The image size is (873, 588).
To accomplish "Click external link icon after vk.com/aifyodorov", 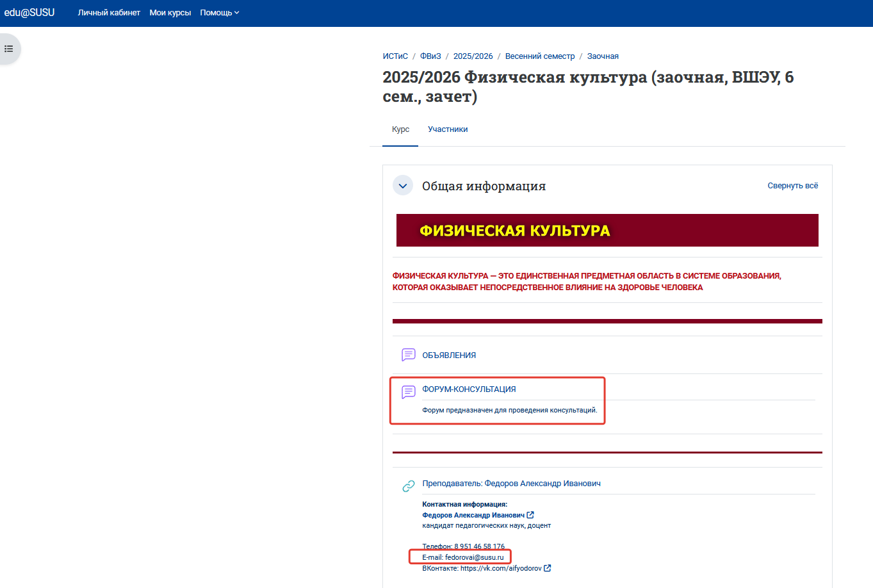I will coord(548,568).
